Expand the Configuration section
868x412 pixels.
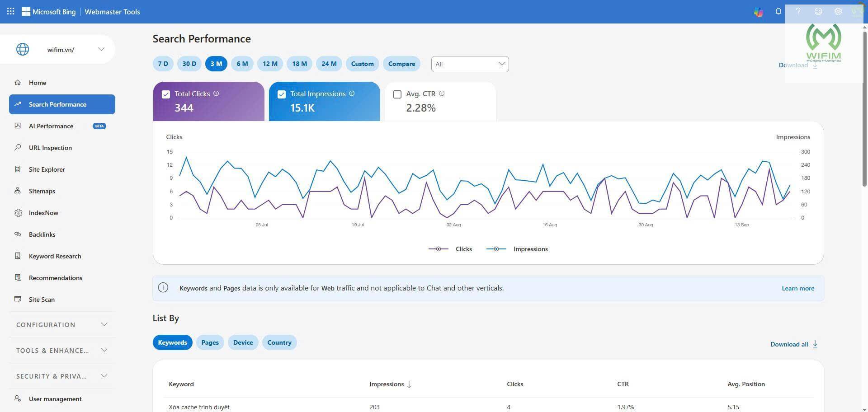61,324
